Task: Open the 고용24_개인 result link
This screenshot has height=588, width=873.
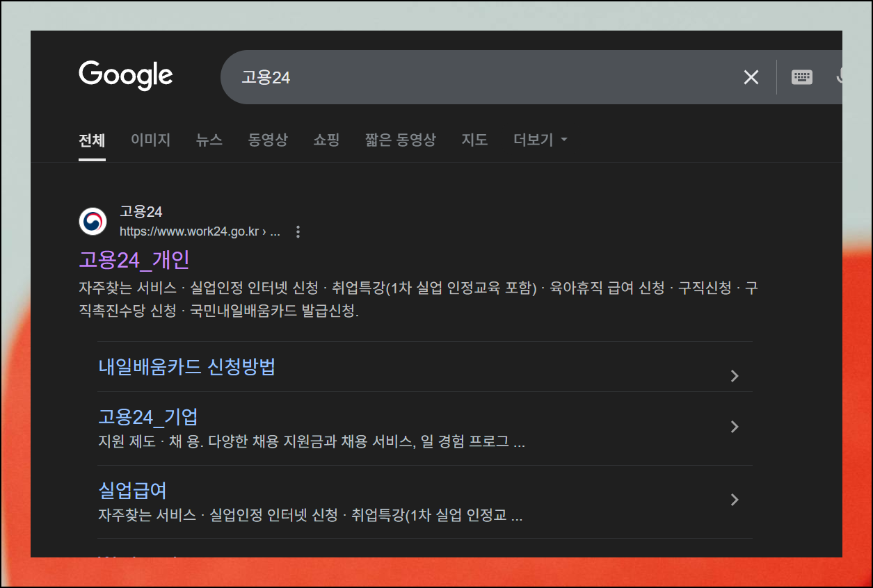Action: pyautogui.click(x=134, y=260)
